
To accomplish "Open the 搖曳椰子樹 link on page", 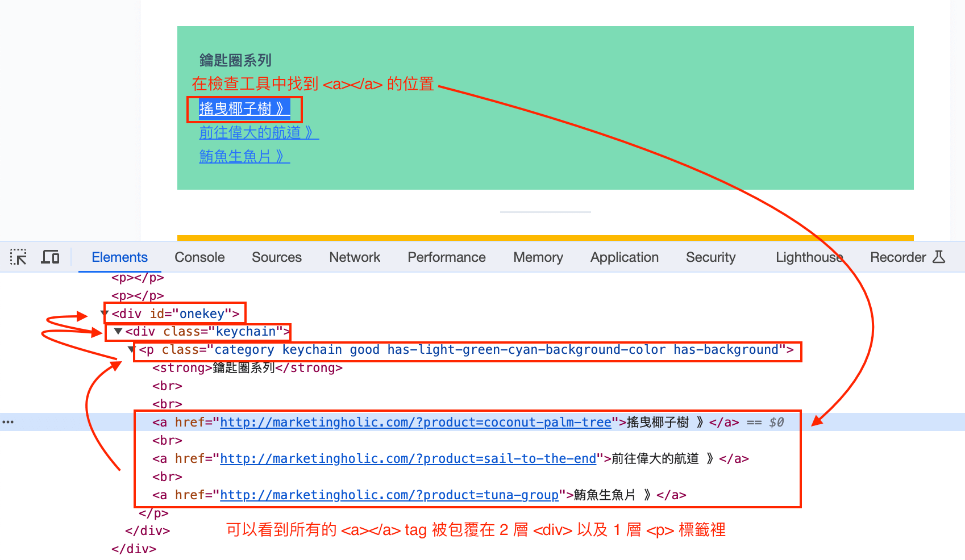I will [244, 108].
